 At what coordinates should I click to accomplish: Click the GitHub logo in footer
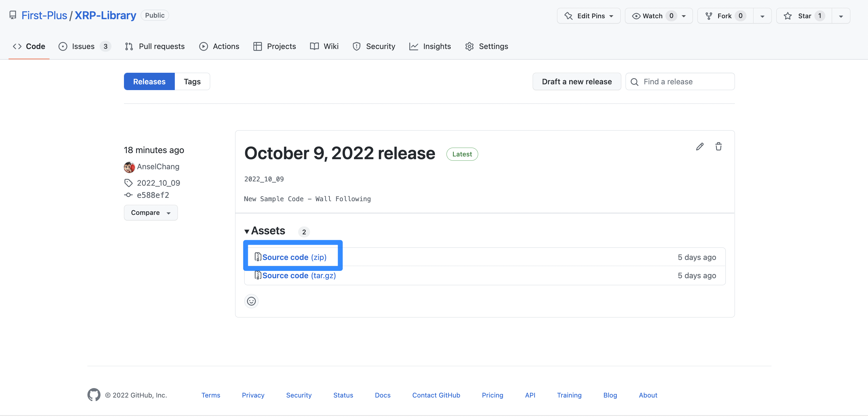click(x=94, y=395)
